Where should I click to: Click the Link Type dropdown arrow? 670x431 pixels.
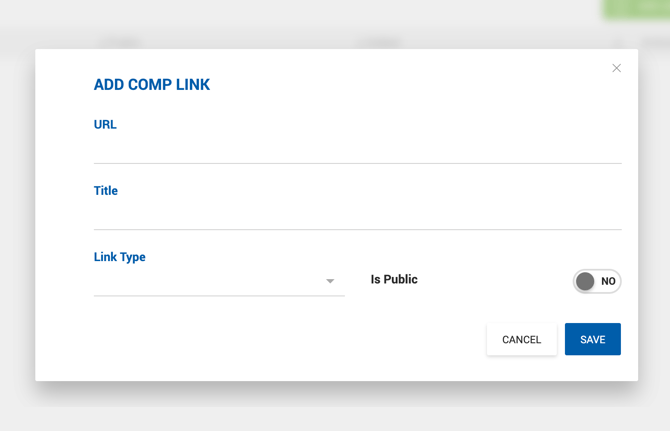[x=330, y=281]
